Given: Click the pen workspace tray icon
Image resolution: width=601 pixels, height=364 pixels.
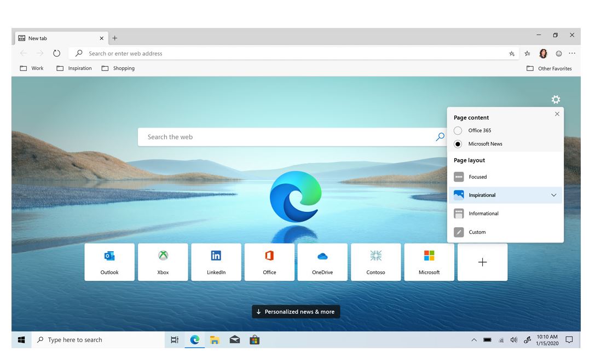Looking at the screenshot, I should point(528,340).
